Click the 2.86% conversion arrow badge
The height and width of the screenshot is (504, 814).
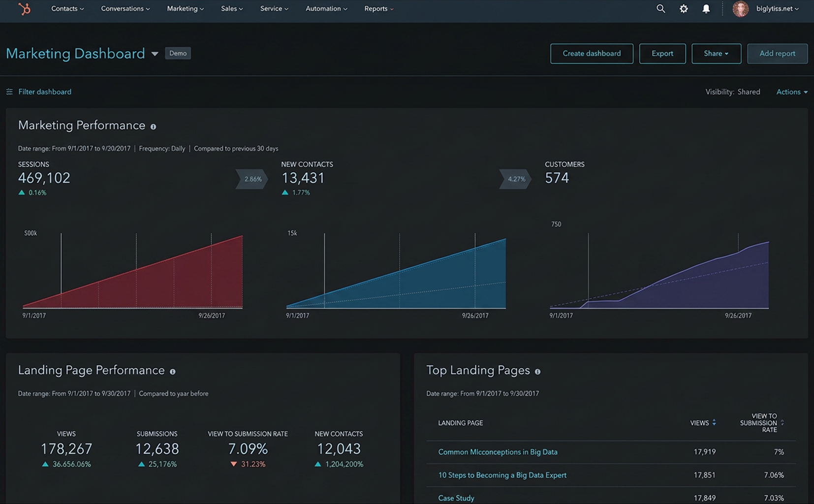[252, 179]
